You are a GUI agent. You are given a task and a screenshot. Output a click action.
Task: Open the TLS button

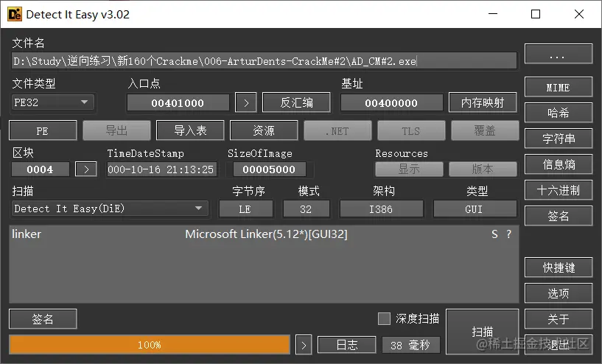click(x=412, y=130)
